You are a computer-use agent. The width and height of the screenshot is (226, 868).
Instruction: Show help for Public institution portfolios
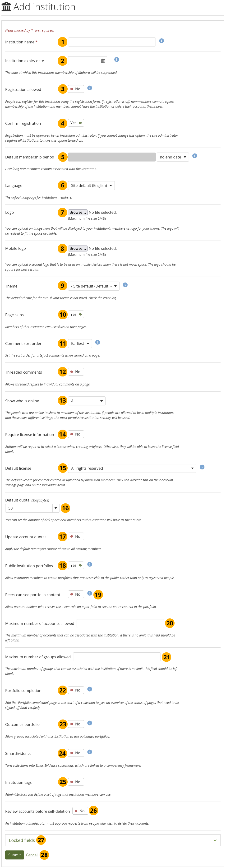(90, 564)
